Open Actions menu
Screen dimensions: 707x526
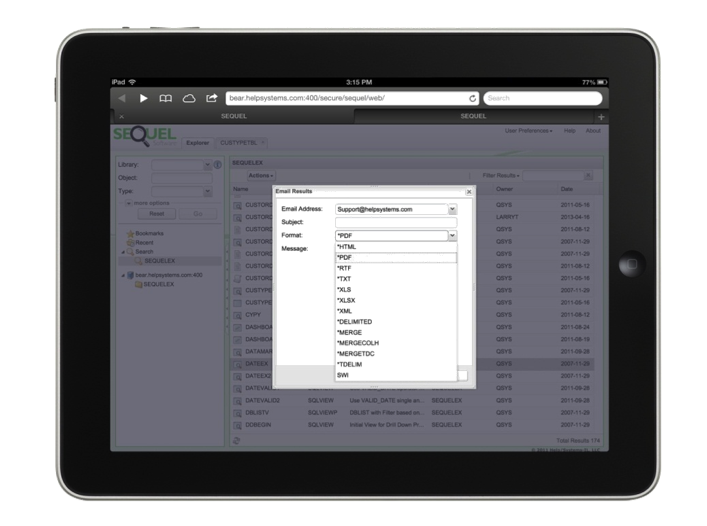pyautogui.click(x=261, y=176)
